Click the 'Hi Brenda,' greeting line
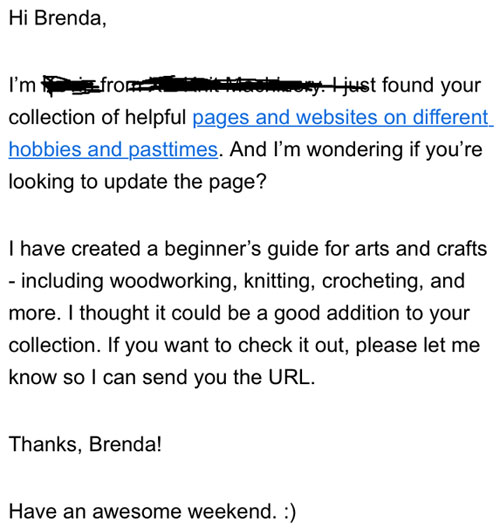 point(58,18)
